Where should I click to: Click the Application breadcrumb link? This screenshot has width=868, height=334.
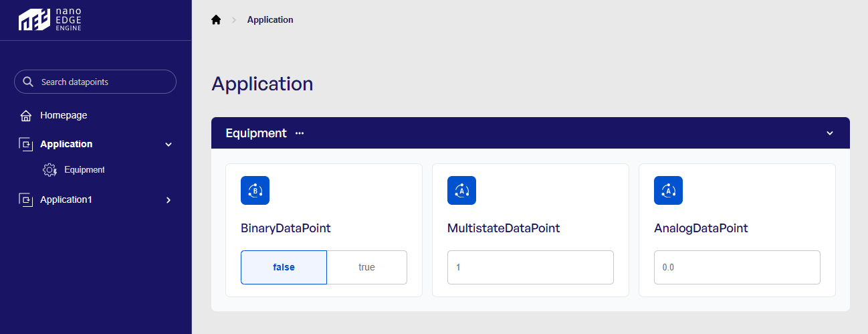tap(270, 20)
